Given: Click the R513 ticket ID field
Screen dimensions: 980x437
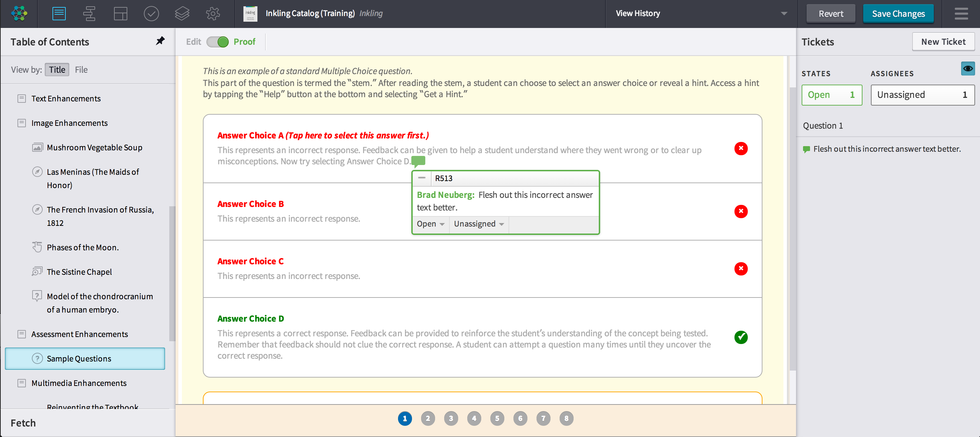Looking at the screenshot, I should 515,178.
